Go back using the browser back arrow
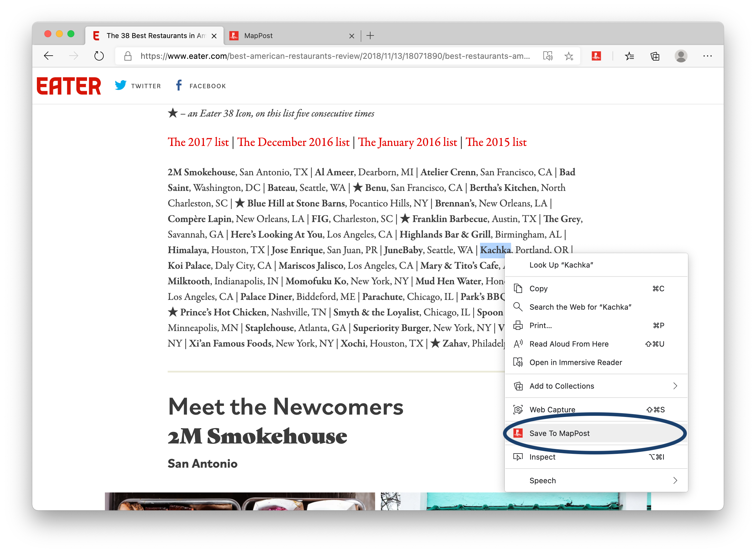The width and height of the screenshot is (756, 553). pyautogui.click(x=49, y=56)
